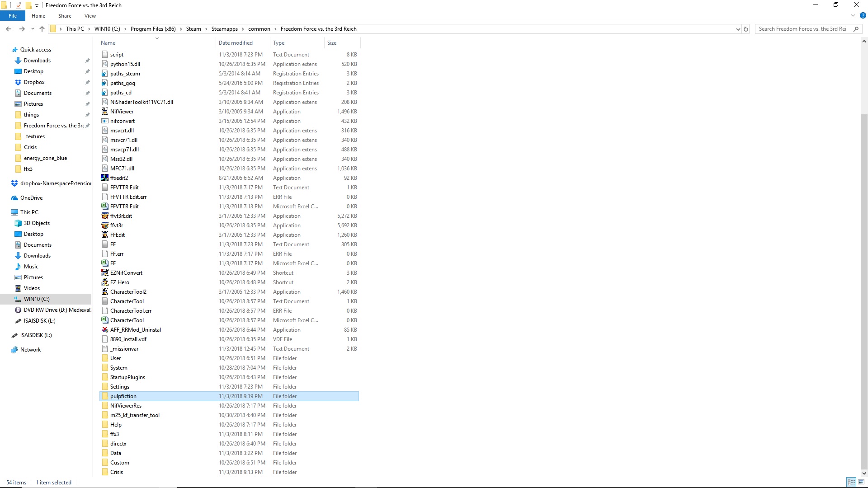Select WIN10 (C:) in navigation pane
Screen dimensions: 868x488
click(x=37, y=299)
